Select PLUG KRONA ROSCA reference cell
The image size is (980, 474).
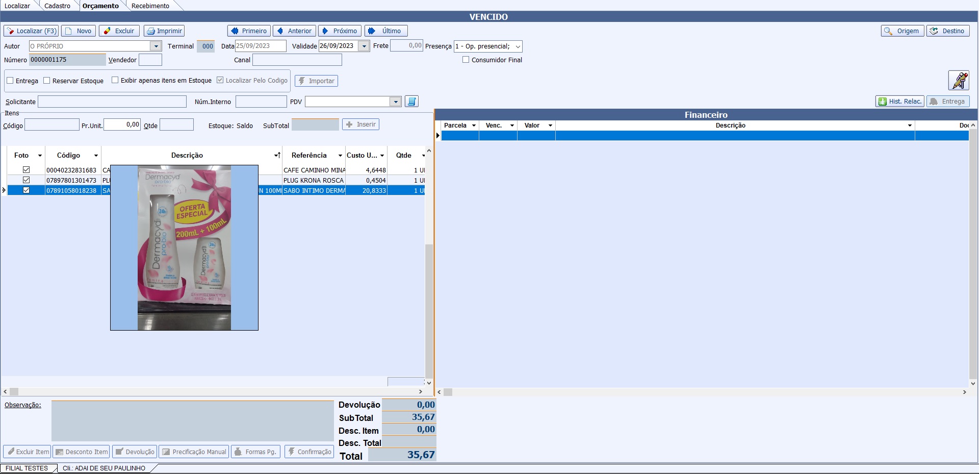coord(314,181)
